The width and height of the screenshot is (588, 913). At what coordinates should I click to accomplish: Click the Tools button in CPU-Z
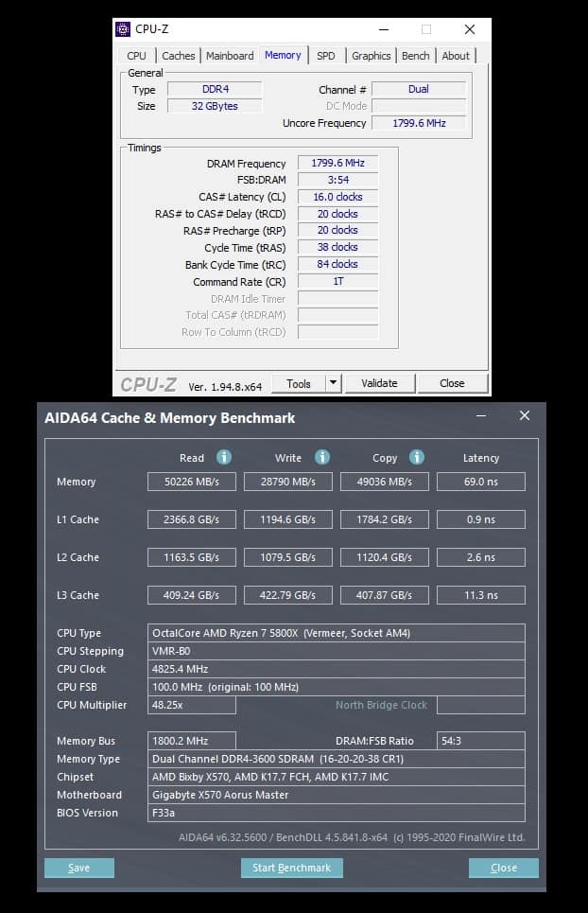299,383
